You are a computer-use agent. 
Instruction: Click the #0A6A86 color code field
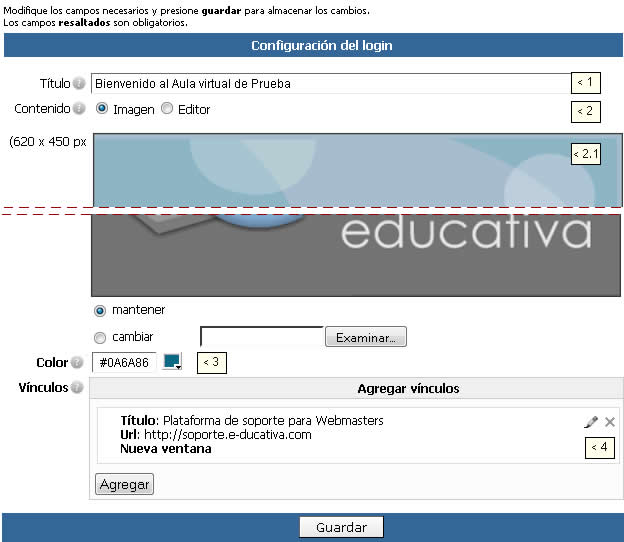124,363
